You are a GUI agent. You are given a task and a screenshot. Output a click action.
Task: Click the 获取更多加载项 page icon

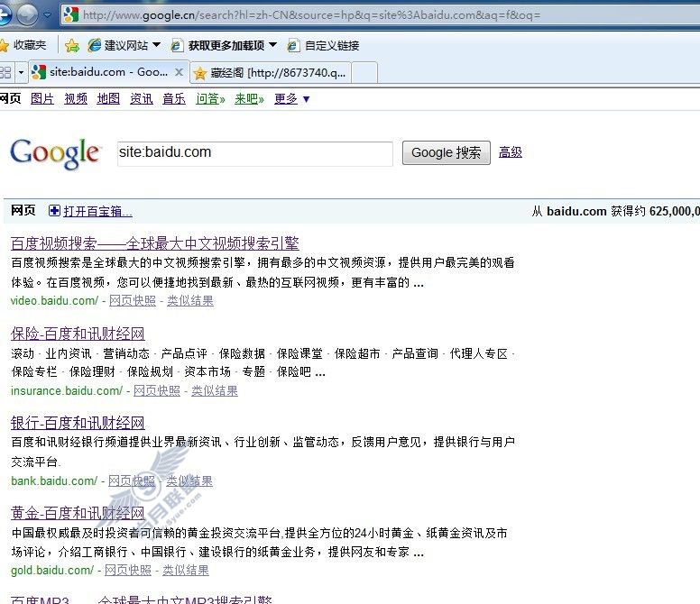[177, 45]
